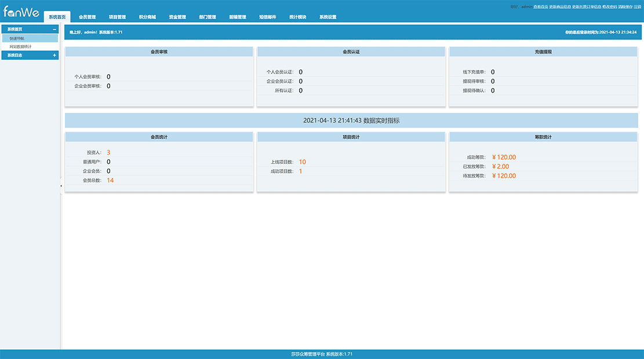Screen dimensions: 644x359
Task: Select 快速导航 in the sidebar
Action: point(17,38)
